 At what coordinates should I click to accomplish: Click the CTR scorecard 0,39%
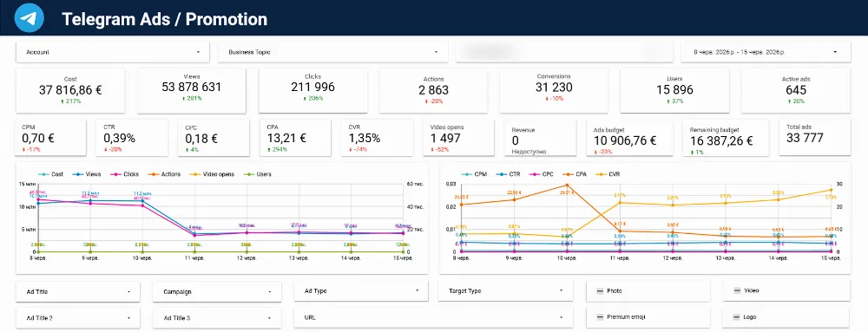click(x=133, y=138)
